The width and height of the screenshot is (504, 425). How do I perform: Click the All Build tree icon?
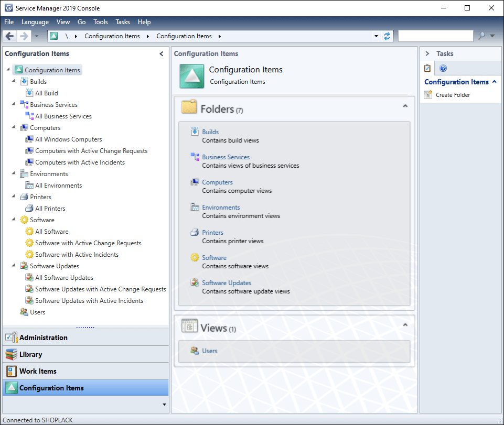29,93
